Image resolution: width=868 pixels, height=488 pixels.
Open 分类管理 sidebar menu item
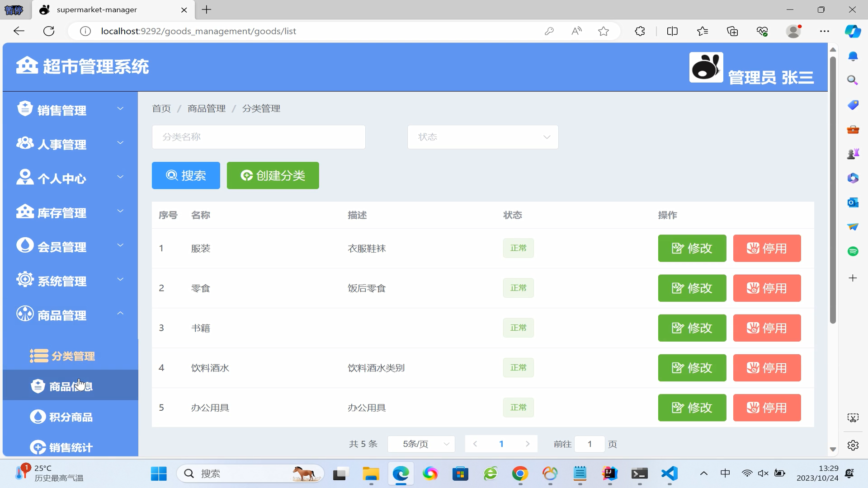(x=72, y=356)
